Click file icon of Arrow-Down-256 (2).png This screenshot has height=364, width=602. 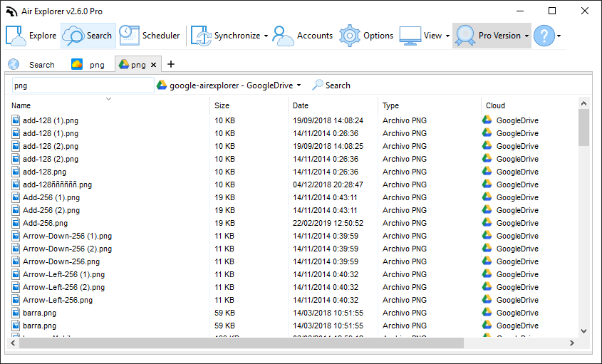[16, 249]
